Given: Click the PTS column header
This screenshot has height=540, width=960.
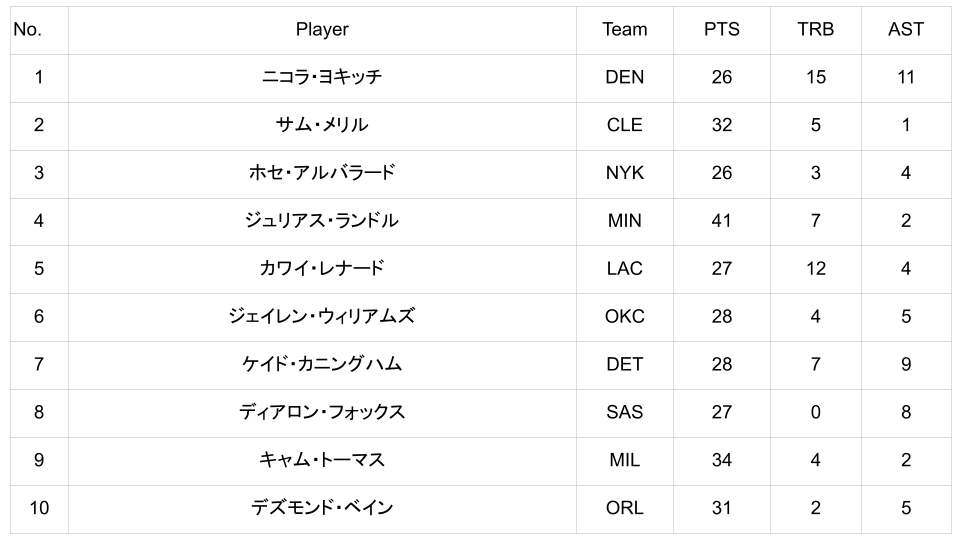Looking at the screenshot, I should [721, 30].
